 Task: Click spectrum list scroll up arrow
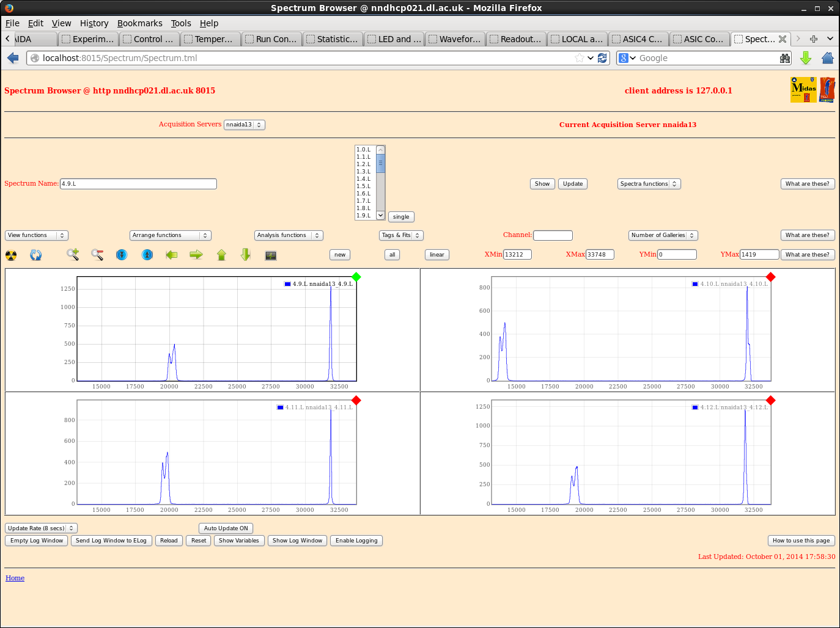pos(381,150)
